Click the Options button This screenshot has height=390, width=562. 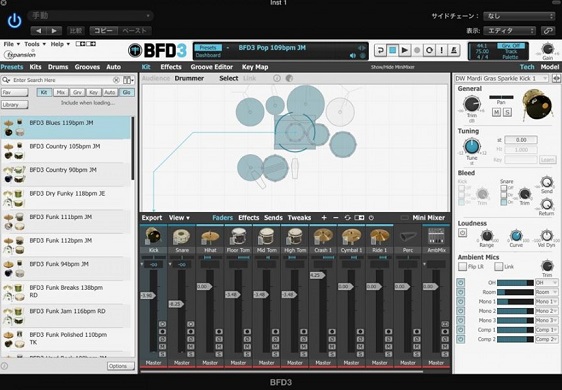(120, 366)
